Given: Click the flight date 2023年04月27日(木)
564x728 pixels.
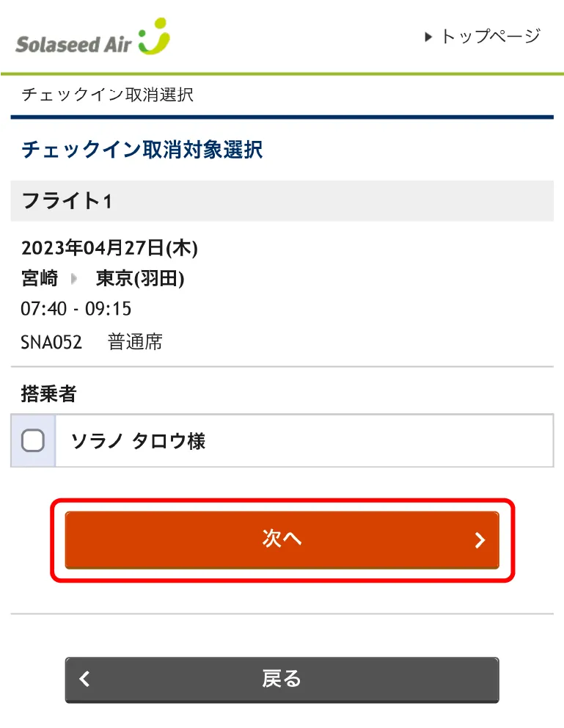Looking at the screenshot, I should click(109, 248).
